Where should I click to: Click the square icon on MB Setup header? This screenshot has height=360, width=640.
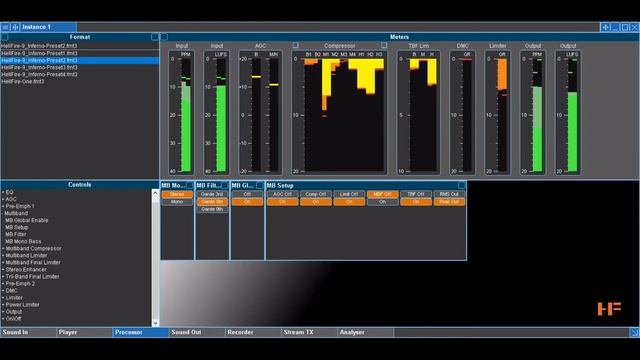click(x=461, y=185)
